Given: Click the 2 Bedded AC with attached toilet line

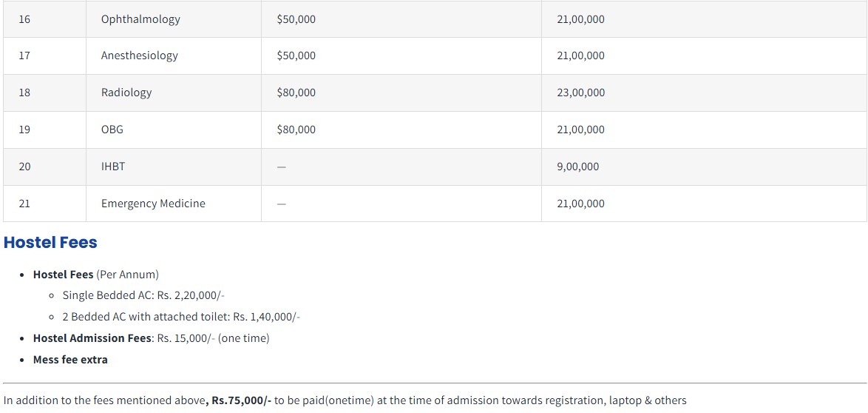Looking at the screenshot, I should tap(181, 317).
